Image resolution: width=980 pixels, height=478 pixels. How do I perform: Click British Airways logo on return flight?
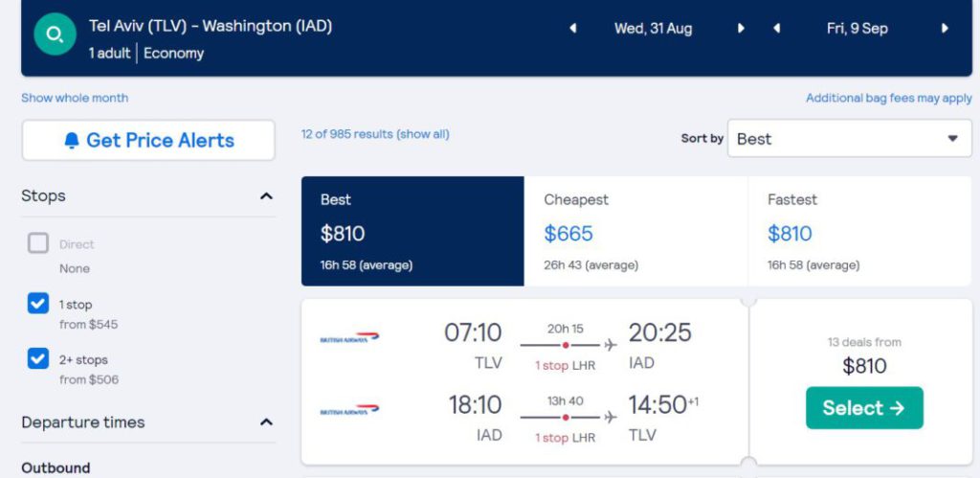point(349,410)
